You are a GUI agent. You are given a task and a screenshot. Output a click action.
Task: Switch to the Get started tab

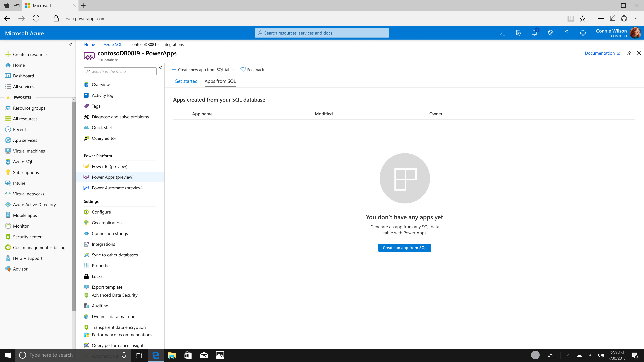click(186, 81)
